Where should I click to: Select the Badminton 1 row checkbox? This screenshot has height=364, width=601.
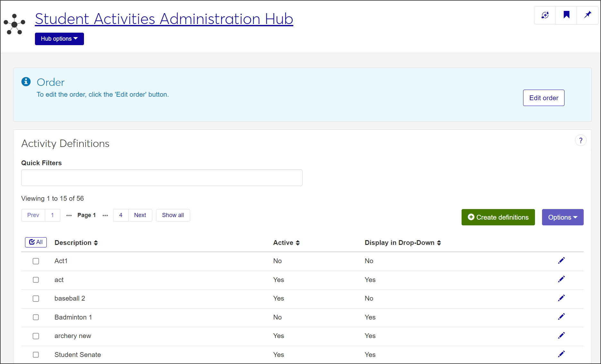(x=36, y=317)
